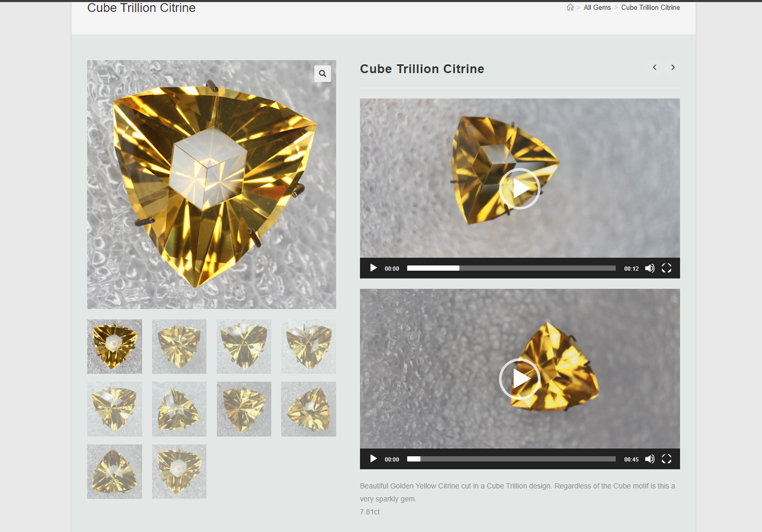Click the Beautiful Golden Yellow Citrine description text

pos(517,492)
